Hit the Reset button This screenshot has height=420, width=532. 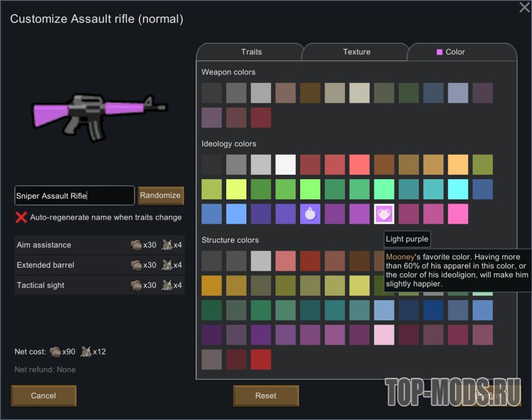265,396
